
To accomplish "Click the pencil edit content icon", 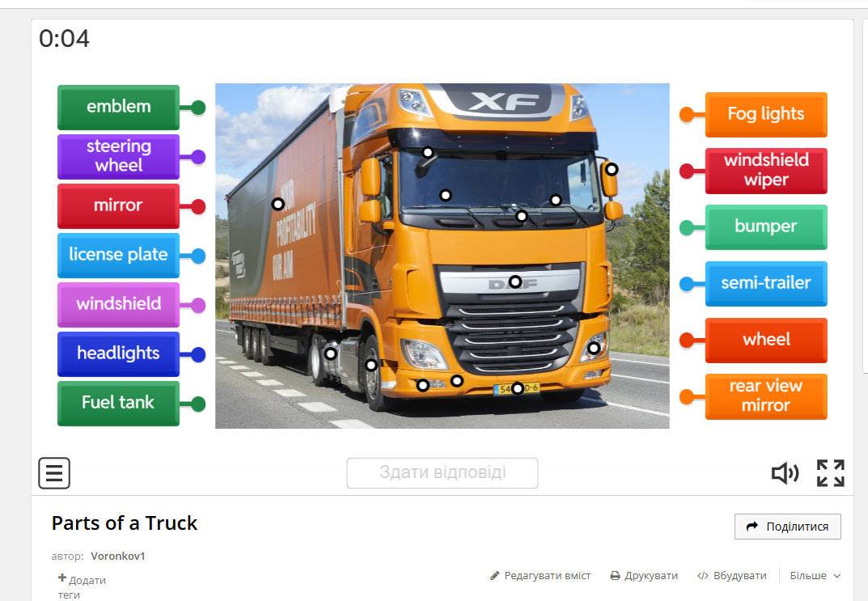I will click(x=494, y=576).
